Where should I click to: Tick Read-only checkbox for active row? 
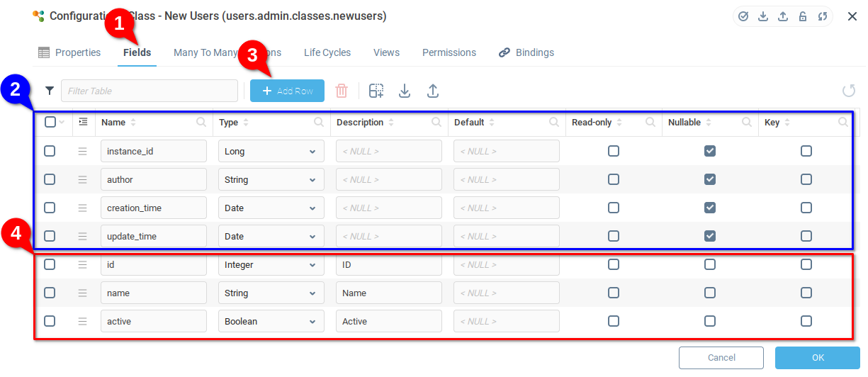pyautogui.click(x=614, y=321)
